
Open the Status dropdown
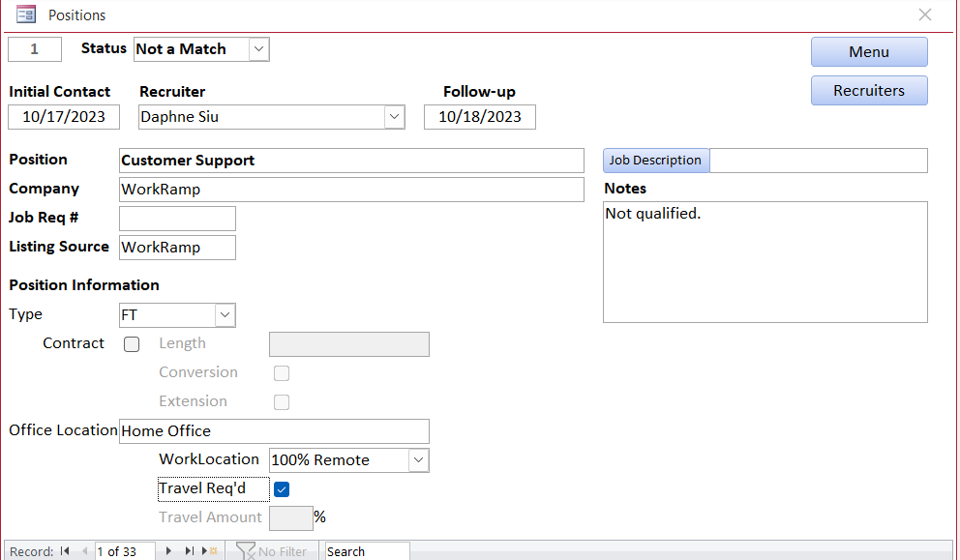[256, 48]
